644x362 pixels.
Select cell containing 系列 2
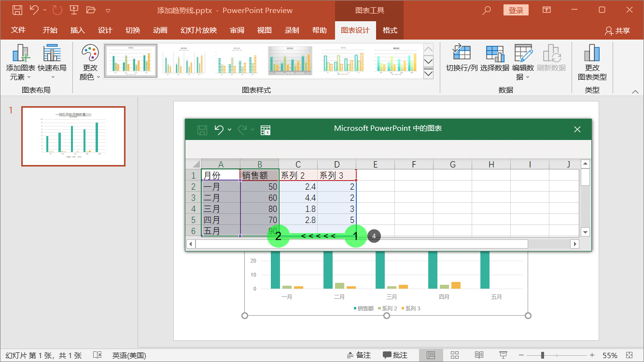tap(298, 175)
